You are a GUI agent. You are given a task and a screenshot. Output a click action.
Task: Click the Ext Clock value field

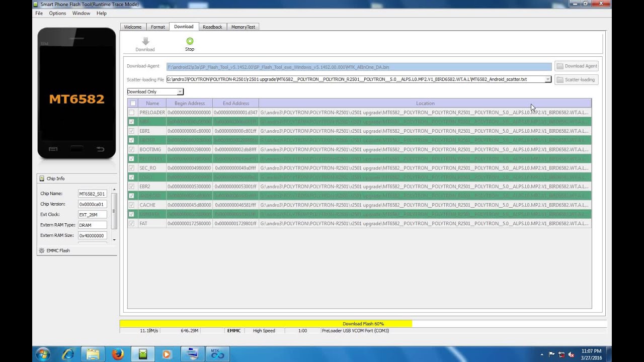[92, 215]
